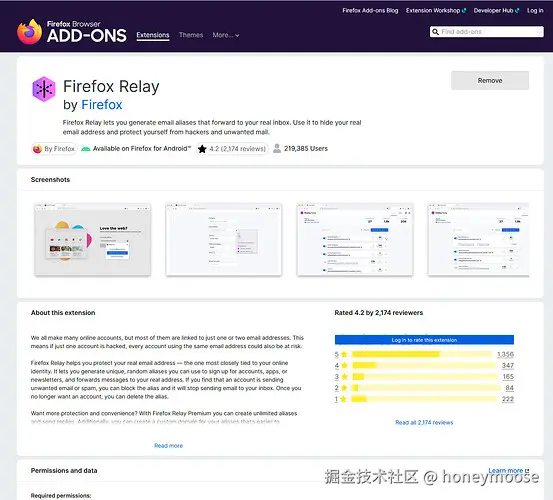Viewport: 553px width, 500px height.
Task: Click Available on Firefox for Android text
Action: [142, 148]
